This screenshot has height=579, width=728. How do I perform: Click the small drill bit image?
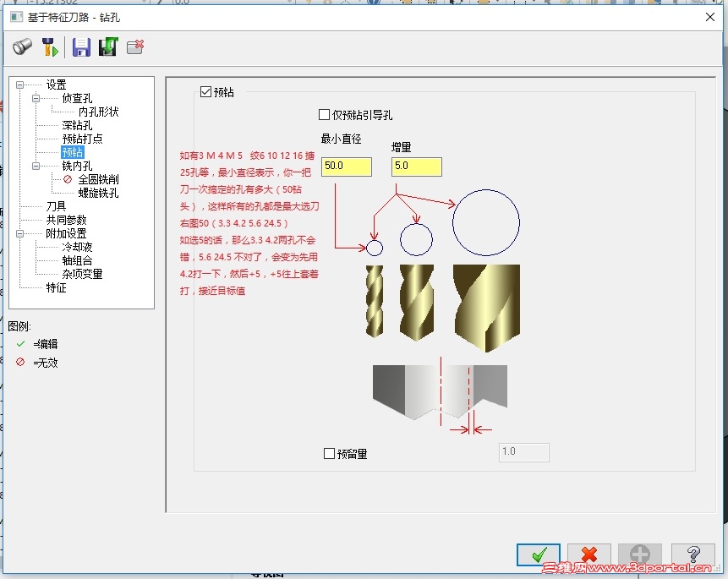click(375, 301)
